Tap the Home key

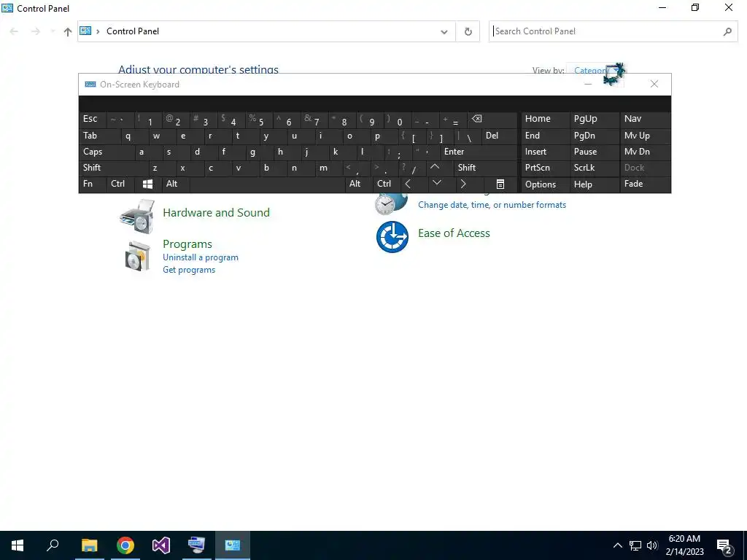tap(545, 119)
